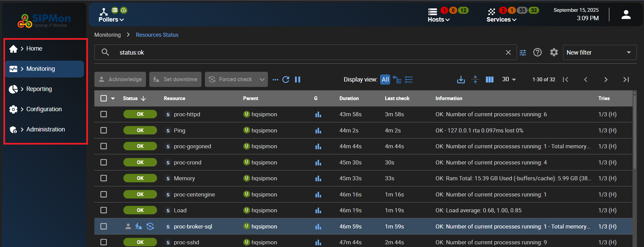The image size is (644, 247).
Task: Pause auto-refresh with the pause icon
Action: [298, 80]
